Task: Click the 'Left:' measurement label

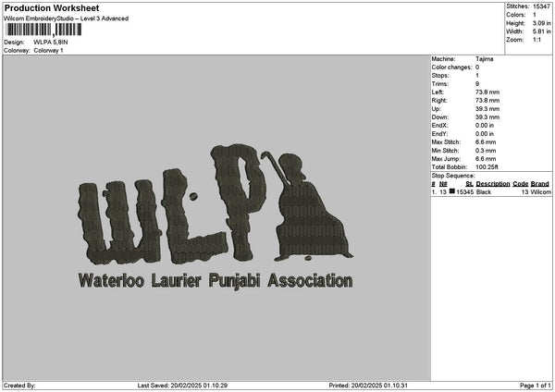Action: tap(438, 92)
